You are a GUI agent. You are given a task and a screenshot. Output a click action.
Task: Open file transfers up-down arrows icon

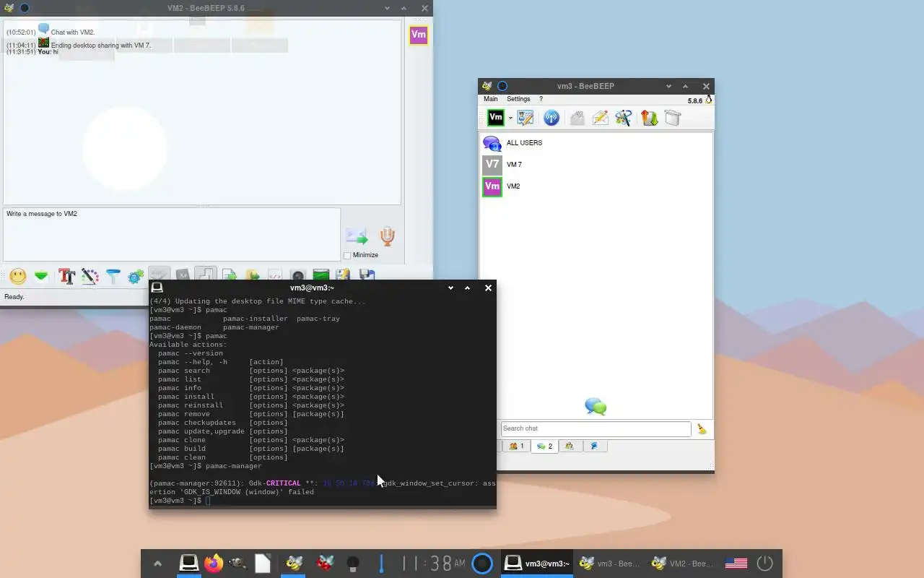(x=649, y=118)
